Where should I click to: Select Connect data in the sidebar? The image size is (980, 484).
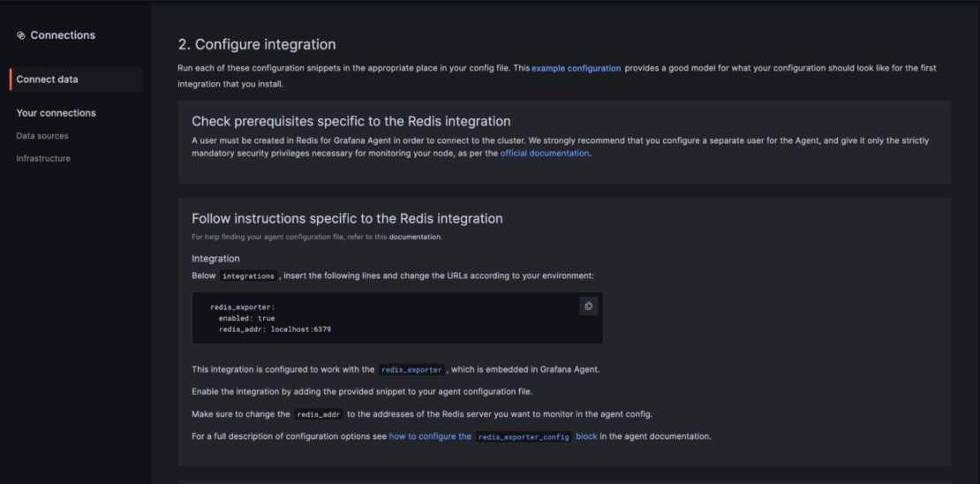coord(48,79)
